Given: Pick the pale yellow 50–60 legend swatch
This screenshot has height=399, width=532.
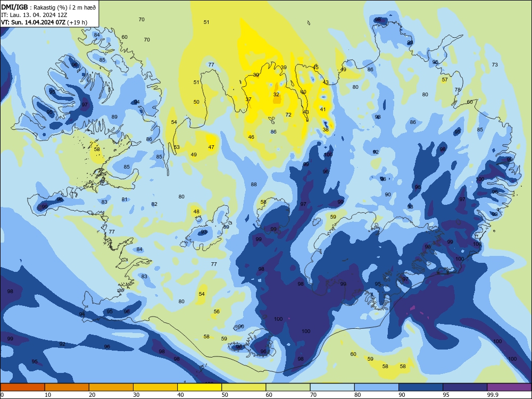Looking at the screenshot, I should pyautogui.click(x=244, y=387).
